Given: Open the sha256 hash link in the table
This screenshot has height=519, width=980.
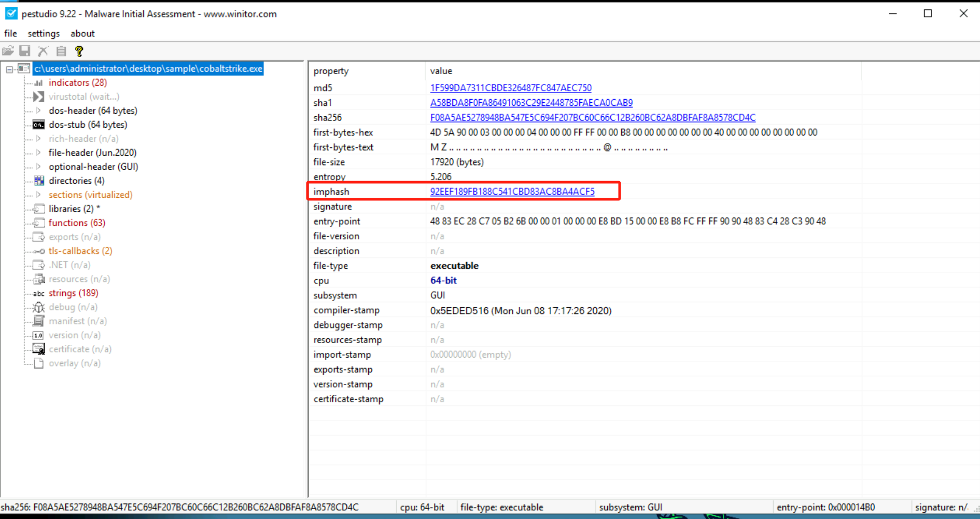Looking at the screenshot, I should tap(593, 118).
